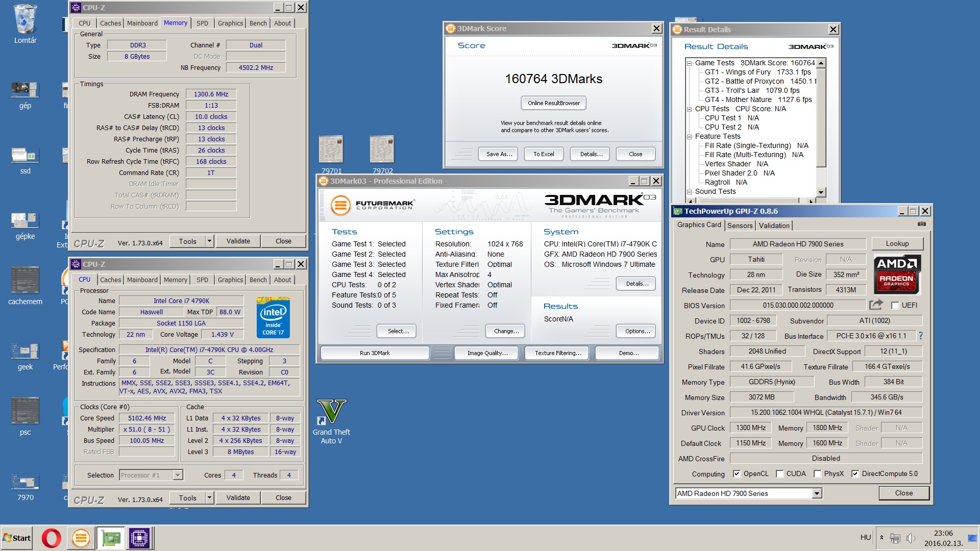Screen dimensions: 980x551
Task: Select the 79701 screenshot file icon
Action: (x=331, y=155)
